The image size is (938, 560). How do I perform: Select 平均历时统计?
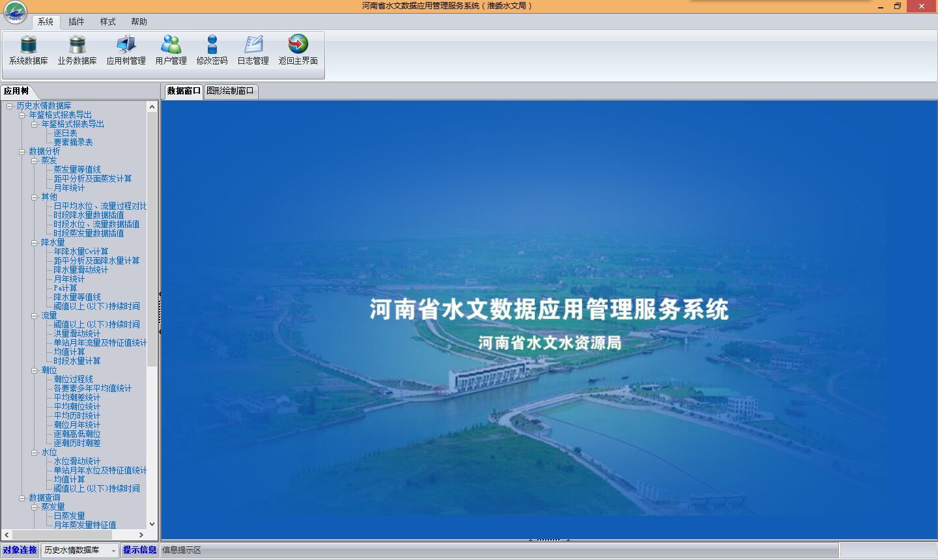(77, 415)
